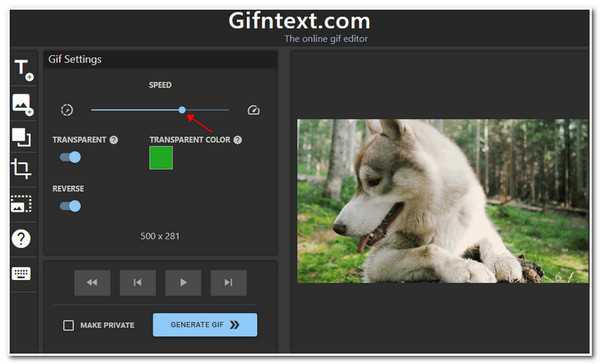Viewport: 600px width, 364px height.
Task: Check the MAKE PRIVATE checkbox
Action: 68,325
